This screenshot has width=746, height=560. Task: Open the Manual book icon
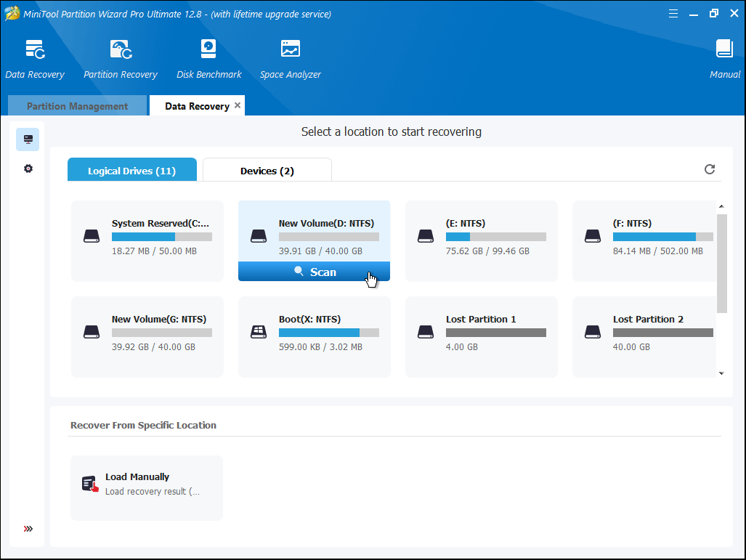(725, 49)
